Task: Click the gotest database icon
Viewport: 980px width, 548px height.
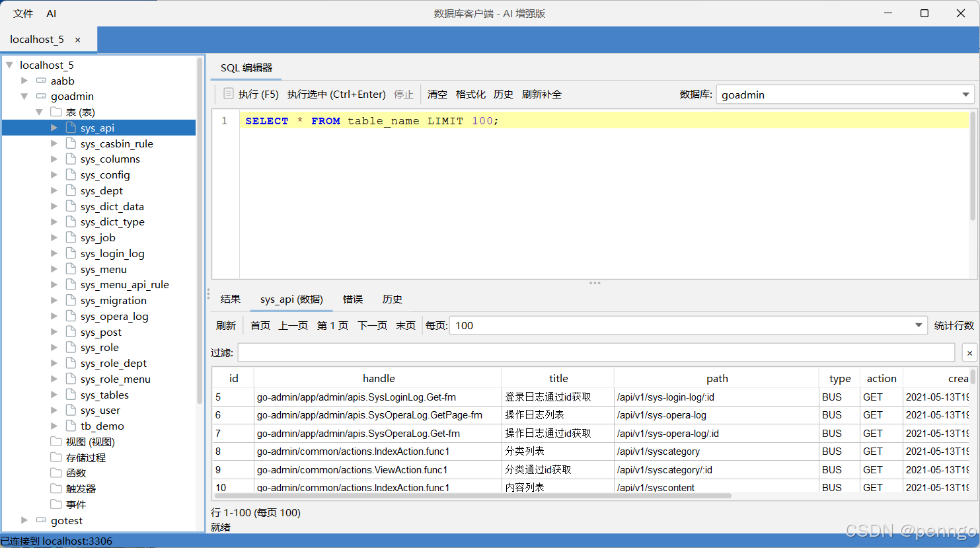Action: click(41, 520)
